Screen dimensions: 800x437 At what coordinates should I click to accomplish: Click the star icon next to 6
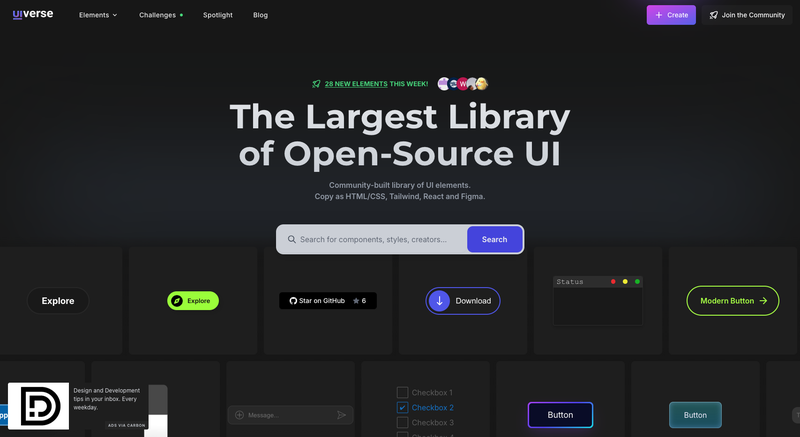(x=356, y=301)
